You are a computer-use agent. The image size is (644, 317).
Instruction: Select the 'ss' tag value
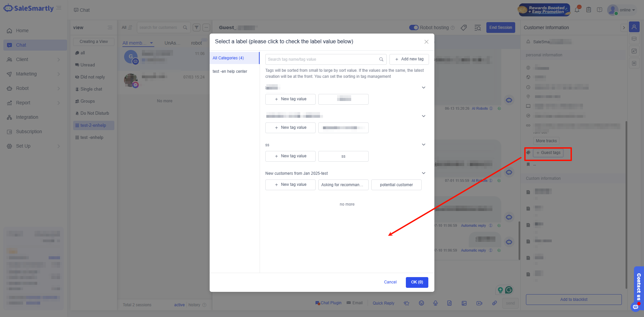coord(343,156)
